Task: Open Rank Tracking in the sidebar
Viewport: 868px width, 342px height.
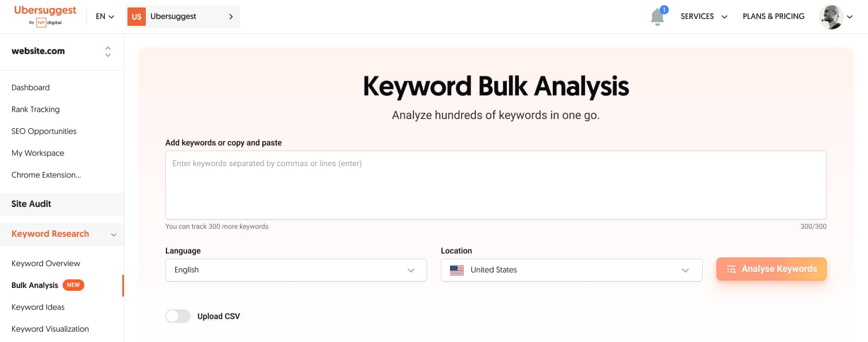Action: pyautogui.click(x=36, y=109)
